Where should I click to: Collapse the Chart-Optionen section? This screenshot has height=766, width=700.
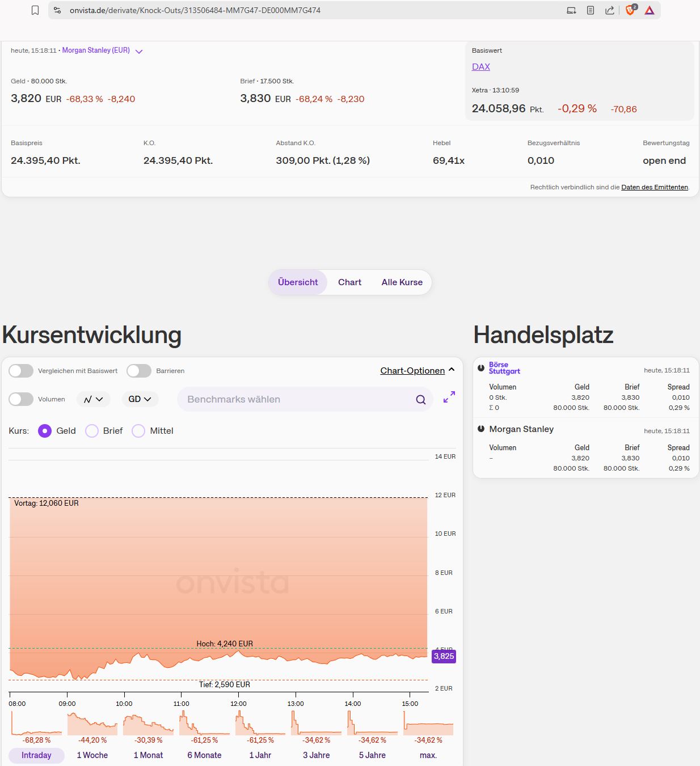[x=417, y=371]
